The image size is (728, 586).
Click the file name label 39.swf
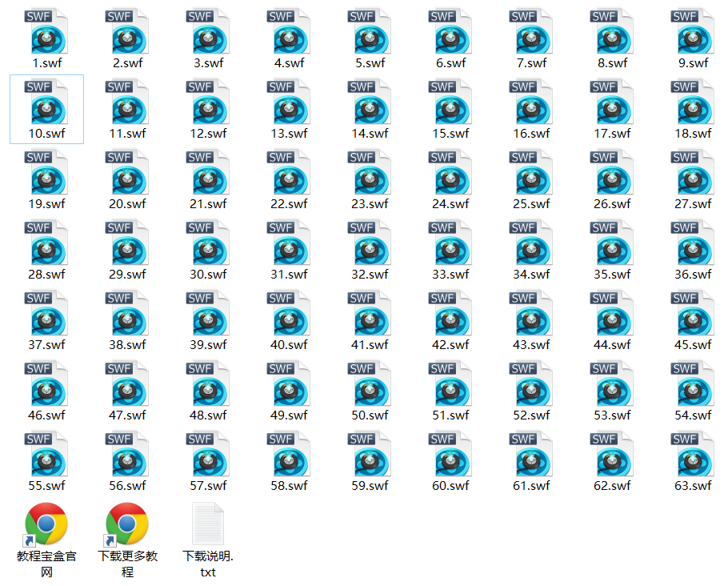(x=208, y=345)
